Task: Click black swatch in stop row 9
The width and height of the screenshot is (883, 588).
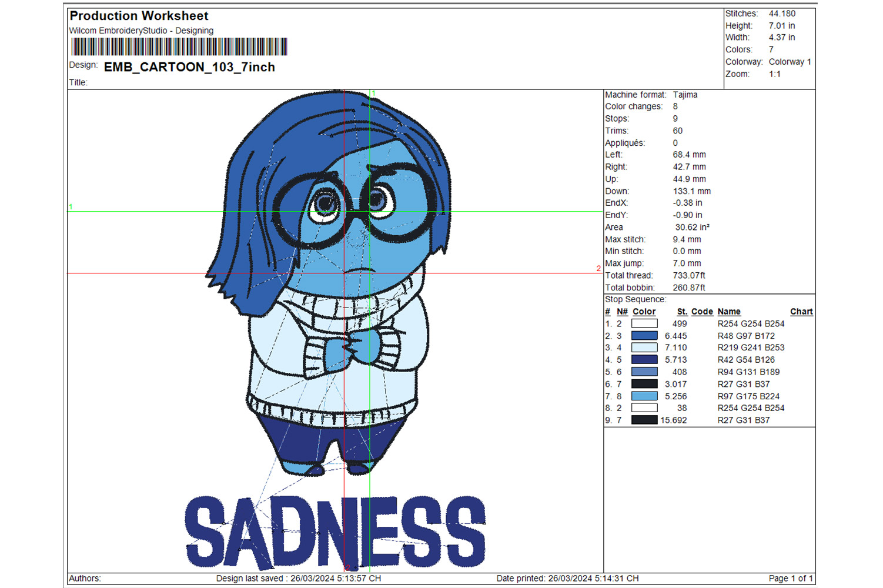Action: (x=644, y=420)
